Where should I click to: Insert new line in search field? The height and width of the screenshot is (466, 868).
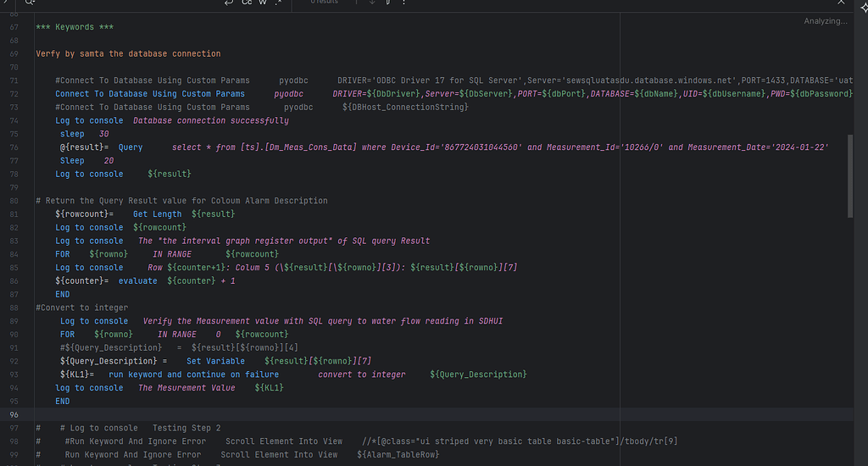229,3
